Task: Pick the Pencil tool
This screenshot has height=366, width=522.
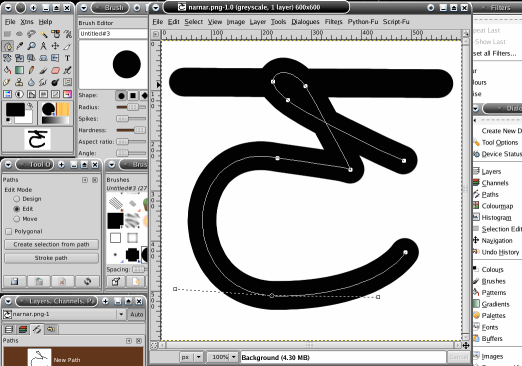Action: [x=31, y=70]
